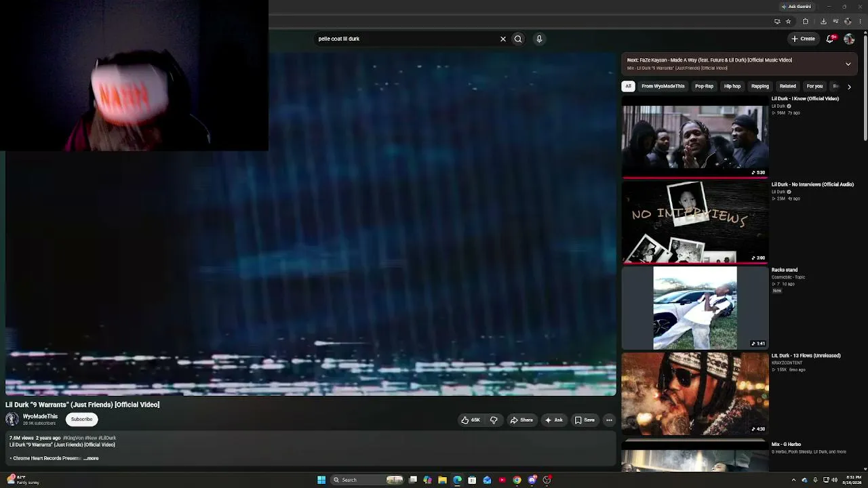This screenshot has height=488, width=868.
Task: Expand the Next up mix playlist panel
Action: coord(848,64)
